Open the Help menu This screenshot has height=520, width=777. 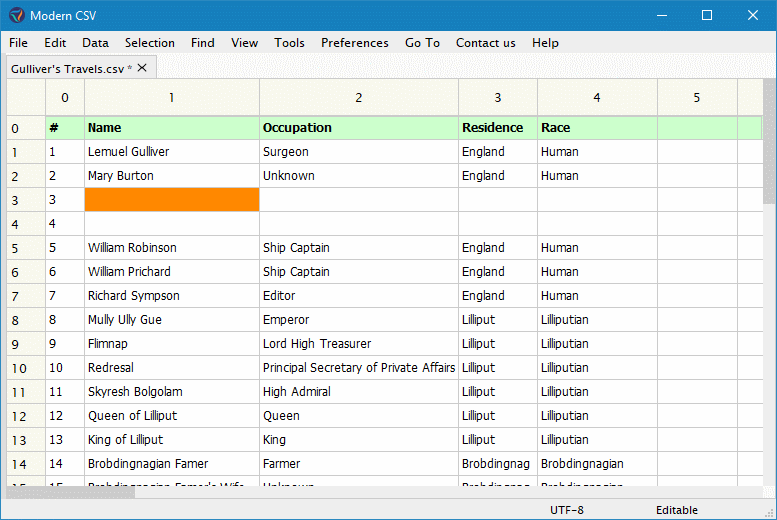545,43
